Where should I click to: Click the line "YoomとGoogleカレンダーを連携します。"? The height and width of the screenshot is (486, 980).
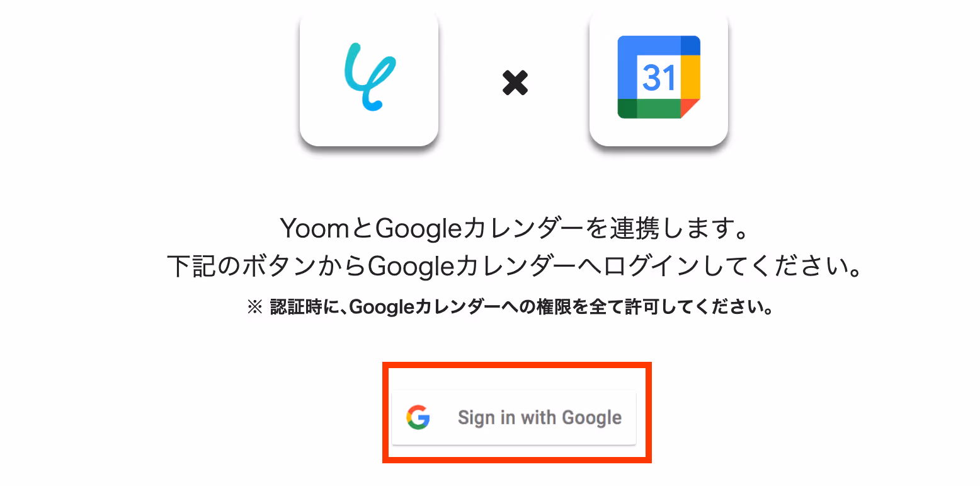514,229
